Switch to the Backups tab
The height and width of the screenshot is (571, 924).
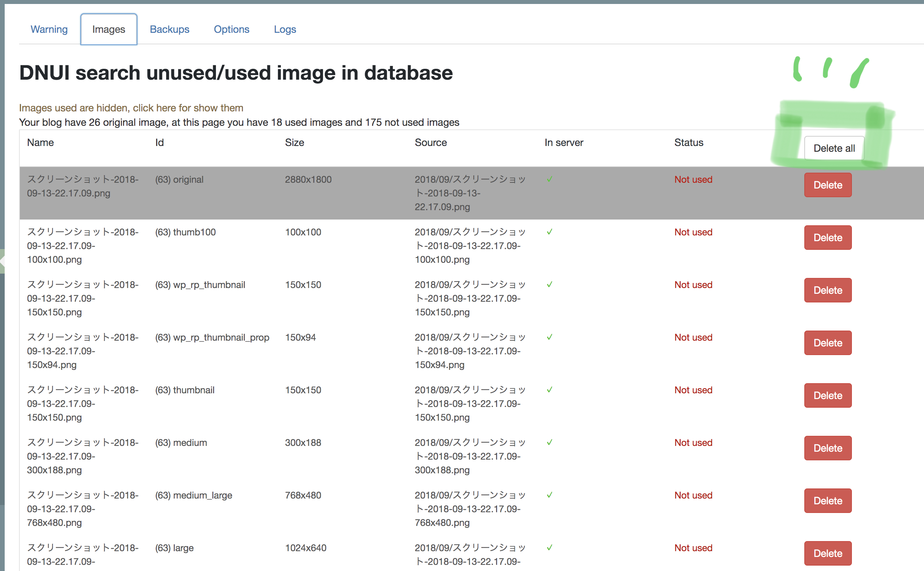click(x=169, y=29)
